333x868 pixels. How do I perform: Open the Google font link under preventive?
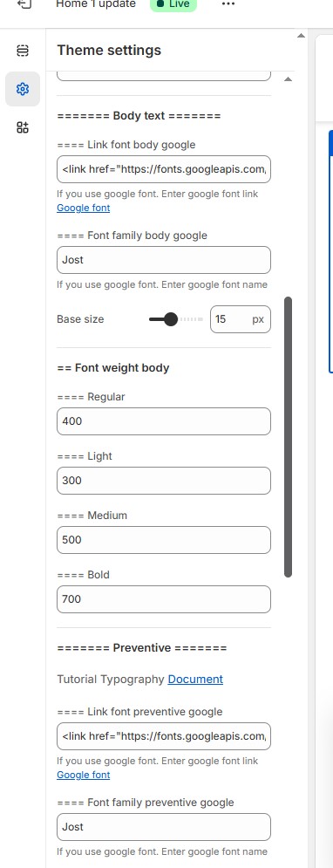point(83,775)
